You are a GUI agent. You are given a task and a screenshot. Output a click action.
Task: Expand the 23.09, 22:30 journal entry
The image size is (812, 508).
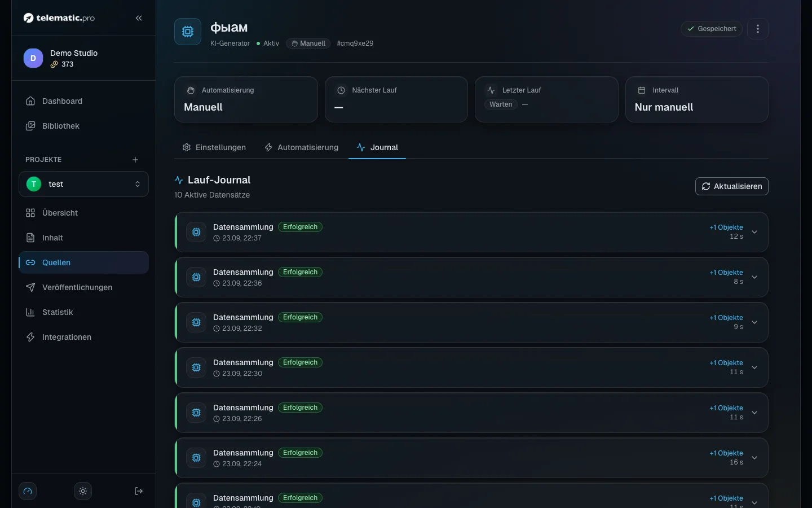[754, 367]
